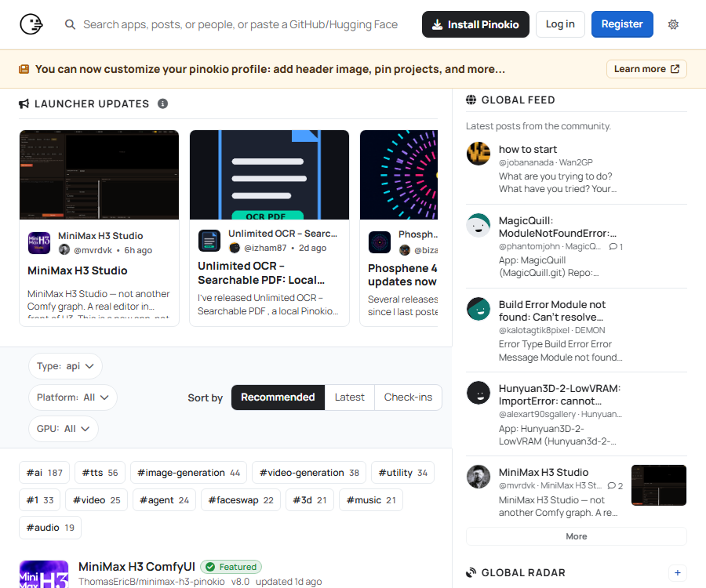Viewport: 706px width, 588px height.
Task: Click the Log in button
Action: coord(560,24)
